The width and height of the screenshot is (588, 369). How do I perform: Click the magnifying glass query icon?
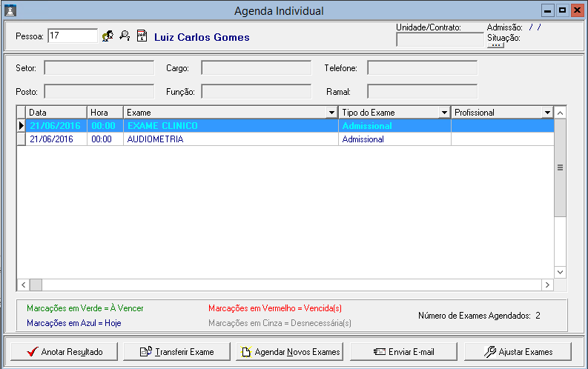pyautogui.click(x=125, y=36)
